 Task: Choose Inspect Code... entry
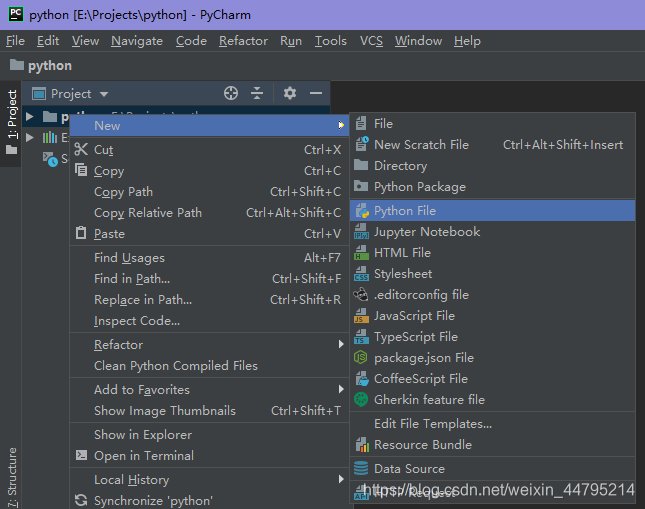coord(209,321)
